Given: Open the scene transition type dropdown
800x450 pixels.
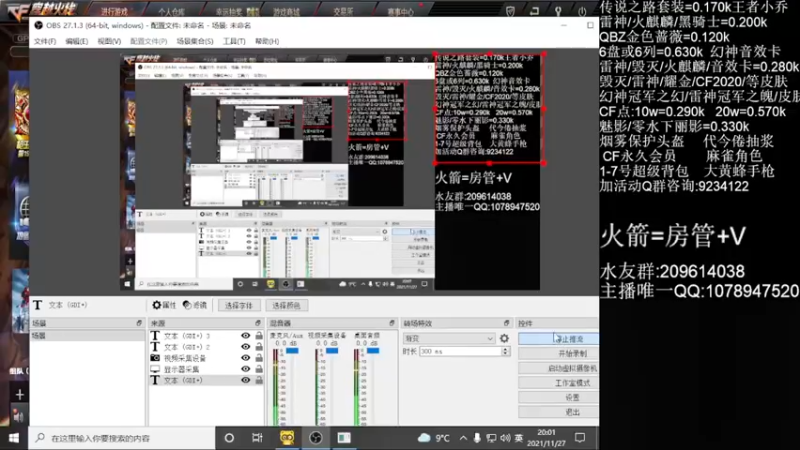Looking at the screenshot, I should [449, 338].
